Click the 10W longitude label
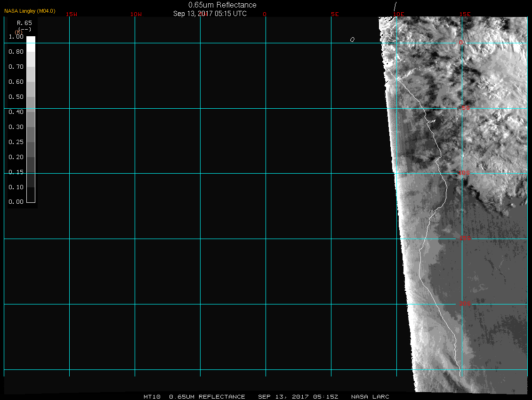Screen dimensions: 532x400 coord(136,14)
